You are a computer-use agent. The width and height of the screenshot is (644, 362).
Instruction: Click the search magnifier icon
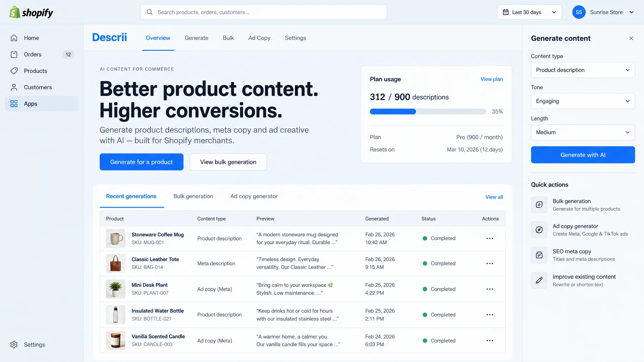(150, 12)
